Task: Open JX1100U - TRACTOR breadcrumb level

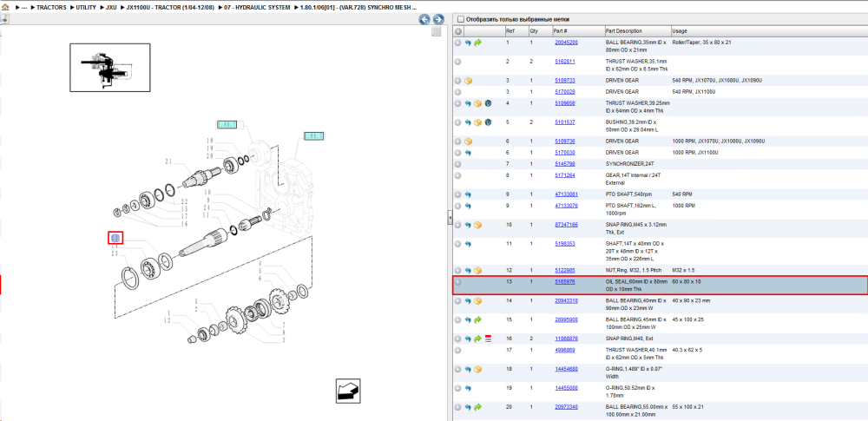Action: [x=170, y=8]
